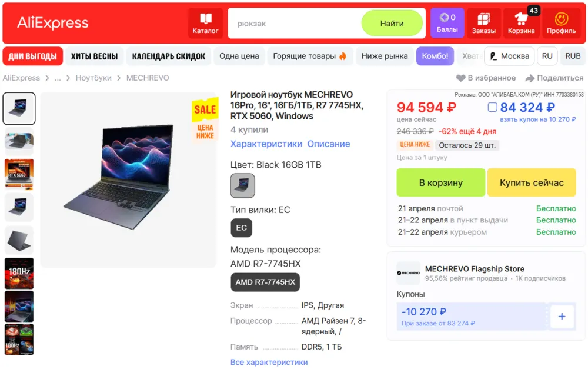Add product to favorites with heart icon

click(460, 78)
